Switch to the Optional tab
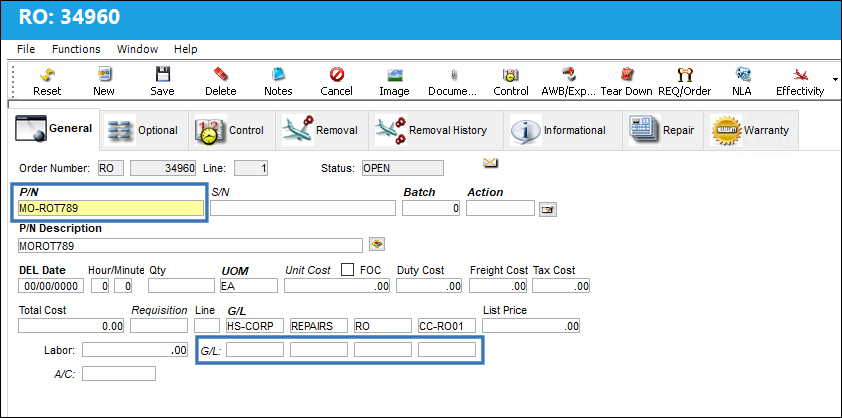The height and width of the screenshot is (418, 842). click(144, 130)
